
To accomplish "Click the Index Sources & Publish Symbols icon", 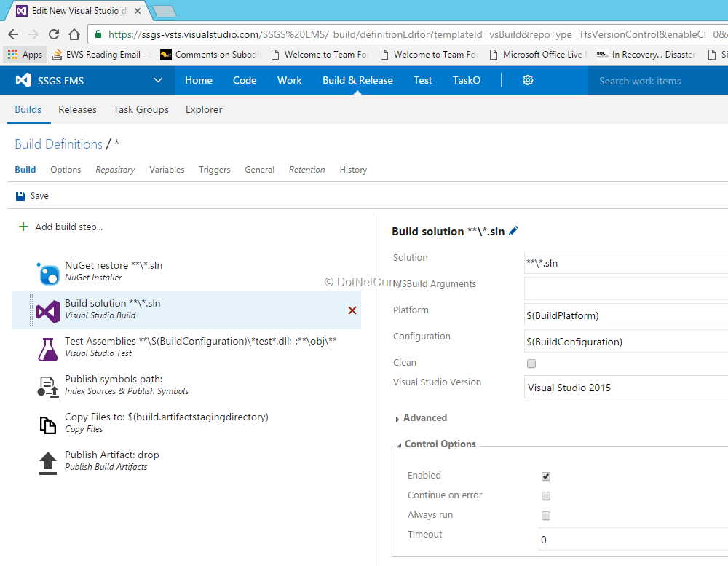I will pos(48,387).
